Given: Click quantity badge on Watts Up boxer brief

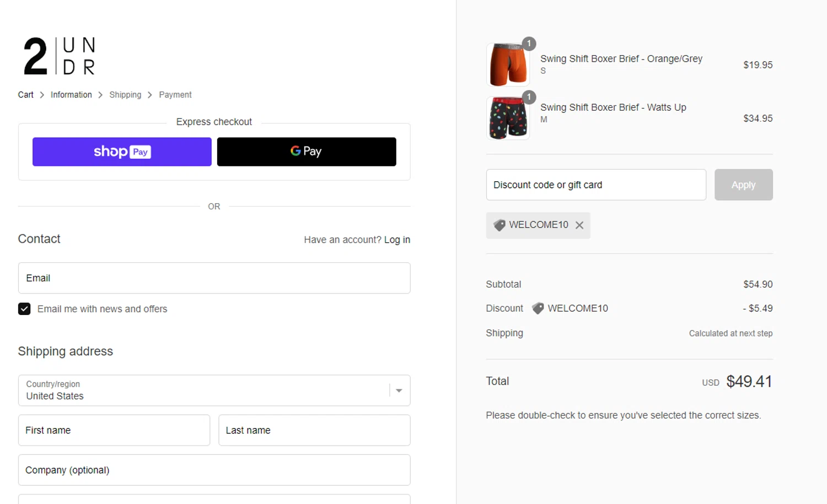Looking at the screenshot, I should tap(529, 97).
